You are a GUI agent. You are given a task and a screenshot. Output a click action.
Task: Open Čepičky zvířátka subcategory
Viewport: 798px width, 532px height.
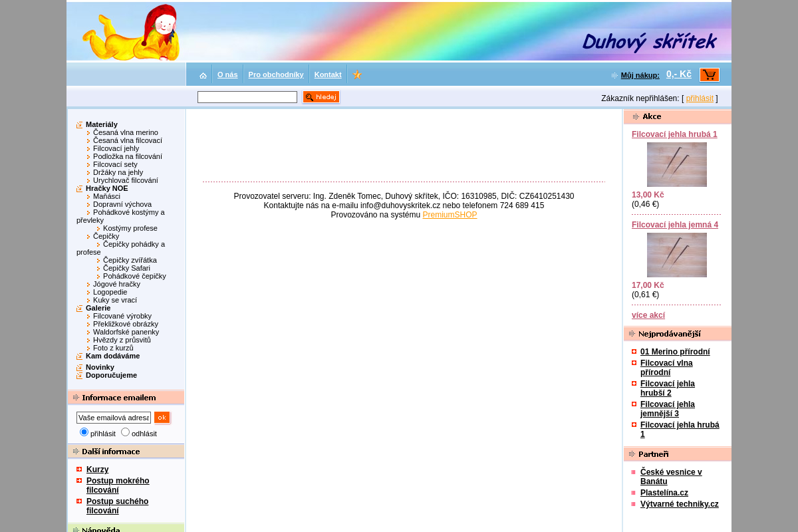(130, 260)
